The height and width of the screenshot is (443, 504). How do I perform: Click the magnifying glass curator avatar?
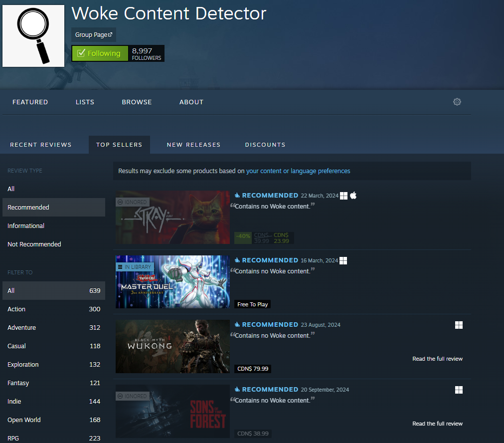point(33,36)
